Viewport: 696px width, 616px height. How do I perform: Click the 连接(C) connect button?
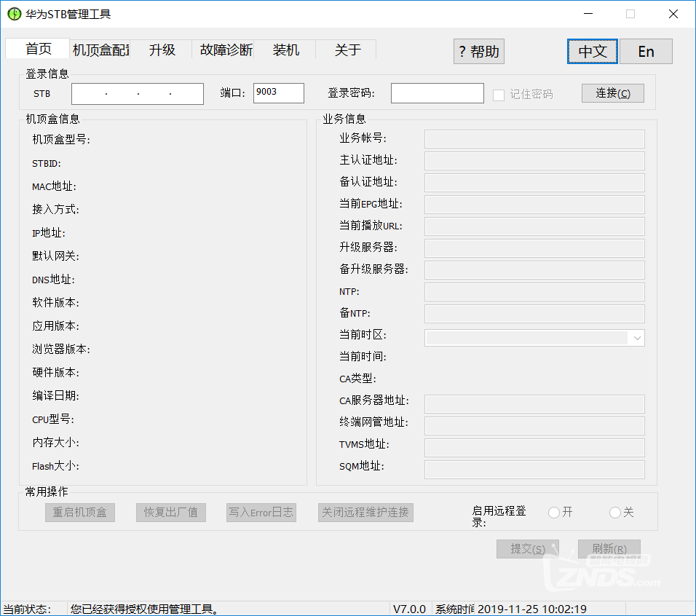pos(613,93)
